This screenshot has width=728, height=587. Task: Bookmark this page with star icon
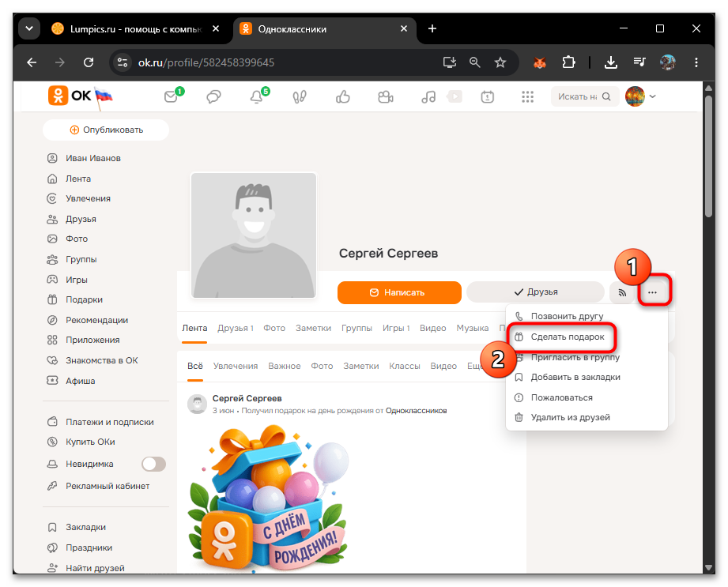point(500,62)
